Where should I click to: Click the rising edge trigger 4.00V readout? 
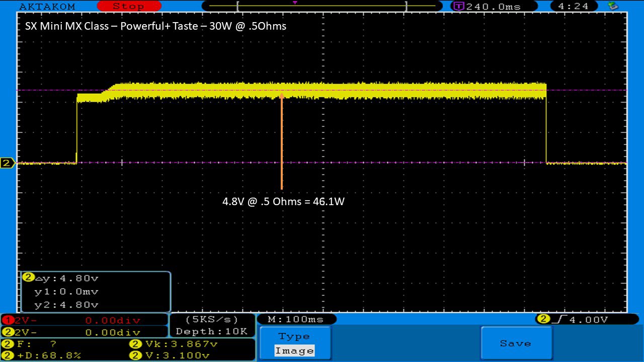pyautogui.click(x=573, y=319)
